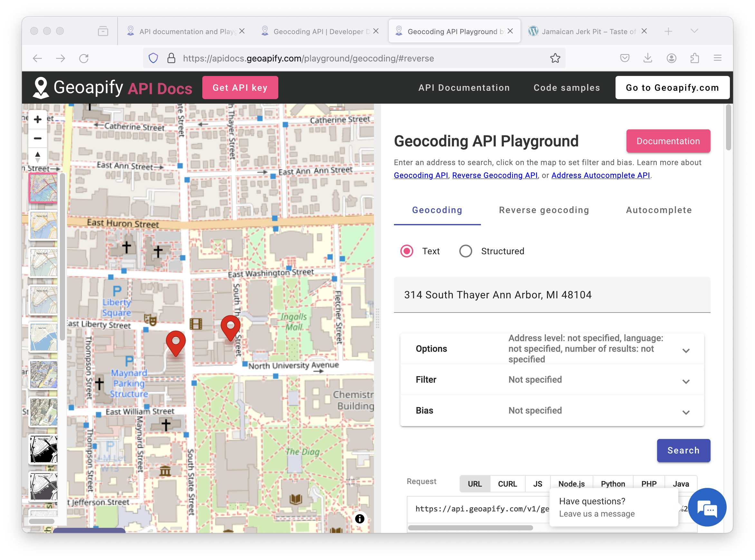Click the red marker near Ingalls Mall
The image size is (755, 560).
[230, 328]
